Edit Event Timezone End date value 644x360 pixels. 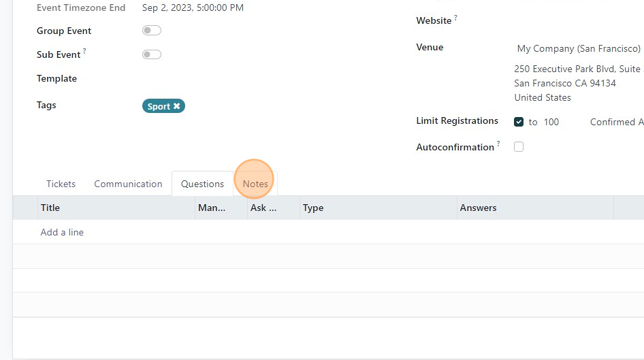tap(193, 7)
